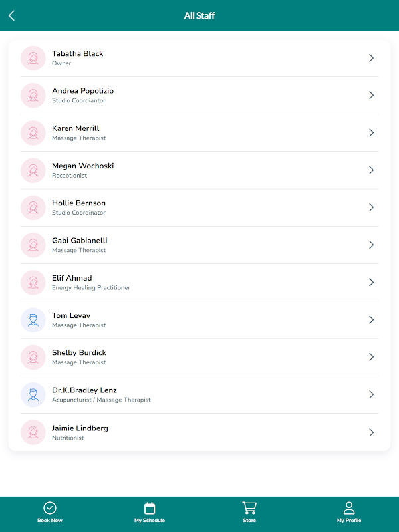Open Megan Wochoski's staff profile
Image resolution: width=399 pixels, height=532 pixels.
pos(82,166)
